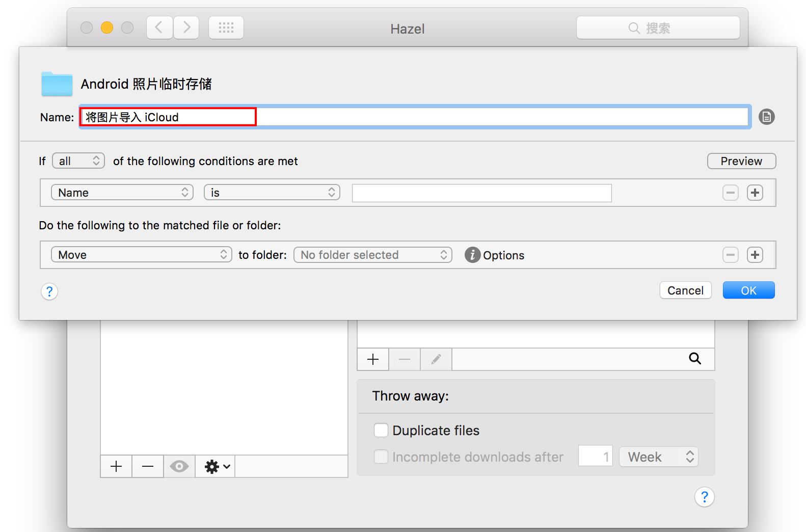Screen dimensions: 806x532
Task: Remove the Move action row
Action: (x=730, y=255)
